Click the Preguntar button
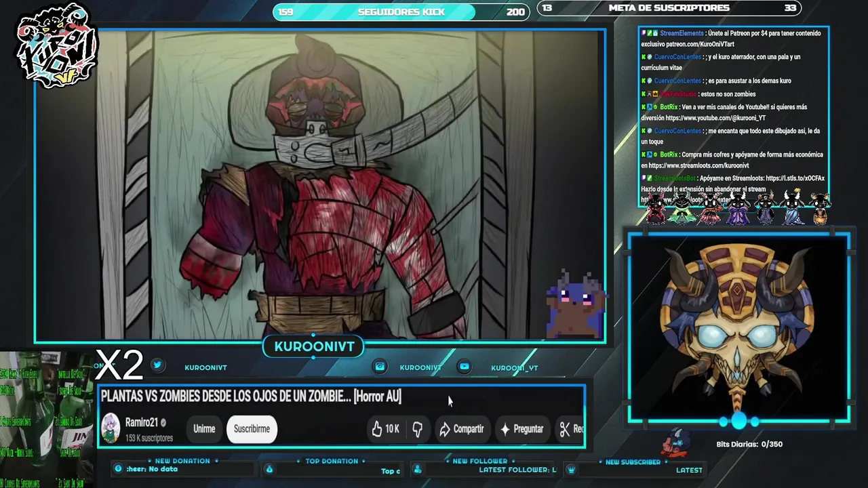The width and height of the screenshot is (868, 488). (521, 429)
